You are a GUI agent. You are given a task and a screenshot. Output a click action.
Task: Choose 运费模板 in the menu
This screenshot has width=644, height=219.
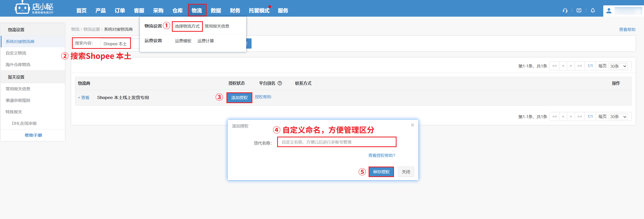point(183,41)
